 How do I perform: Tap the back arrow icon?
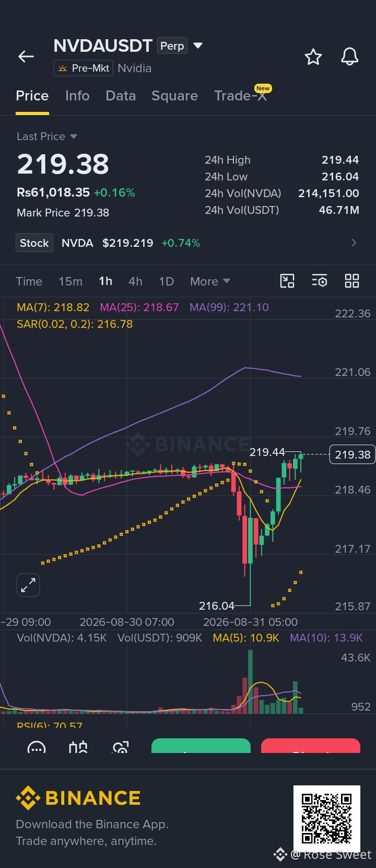pos(26,56)
